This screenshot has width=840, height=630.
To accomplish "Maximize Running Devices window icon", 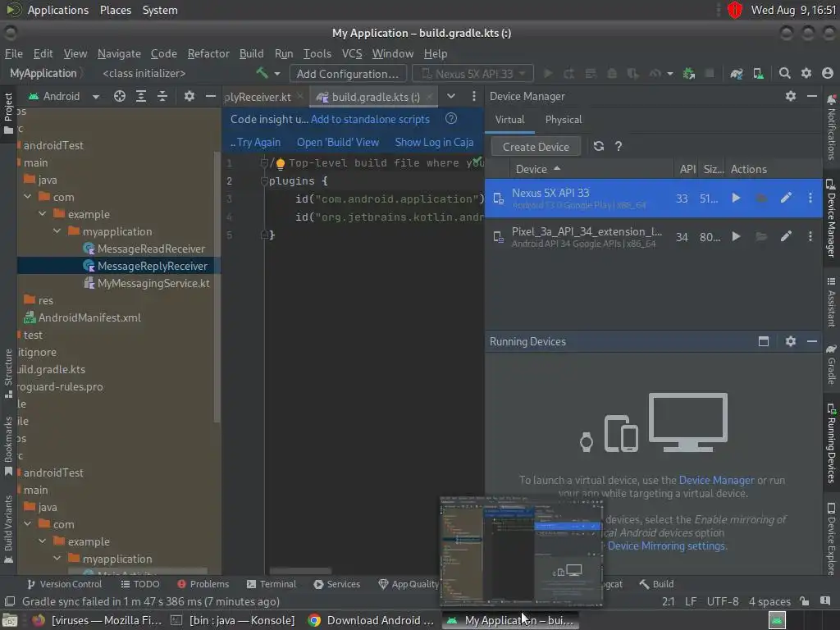I will click(x=764, y=341).
